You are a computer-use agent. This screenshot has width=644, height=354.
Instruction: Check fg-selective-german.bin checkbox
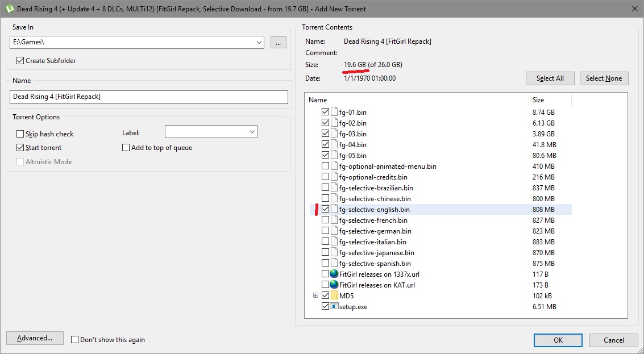pyautogui.click(x=325, y=231)
